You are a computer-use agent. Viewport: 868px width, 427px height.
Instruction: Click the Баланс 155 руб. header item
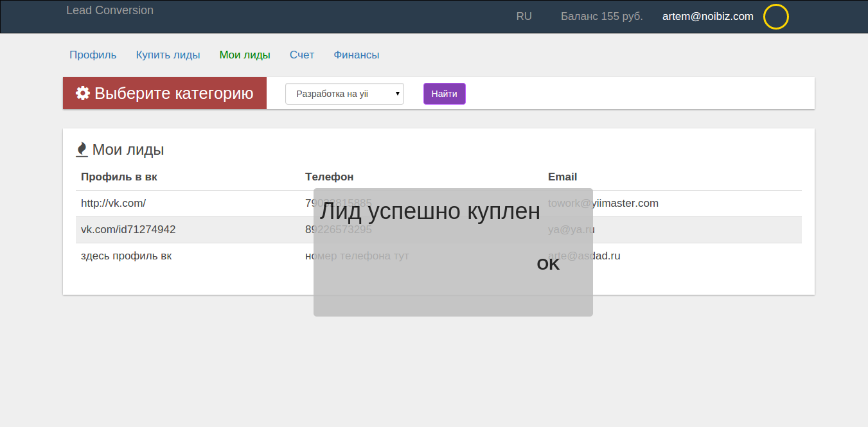click(602, 16)
